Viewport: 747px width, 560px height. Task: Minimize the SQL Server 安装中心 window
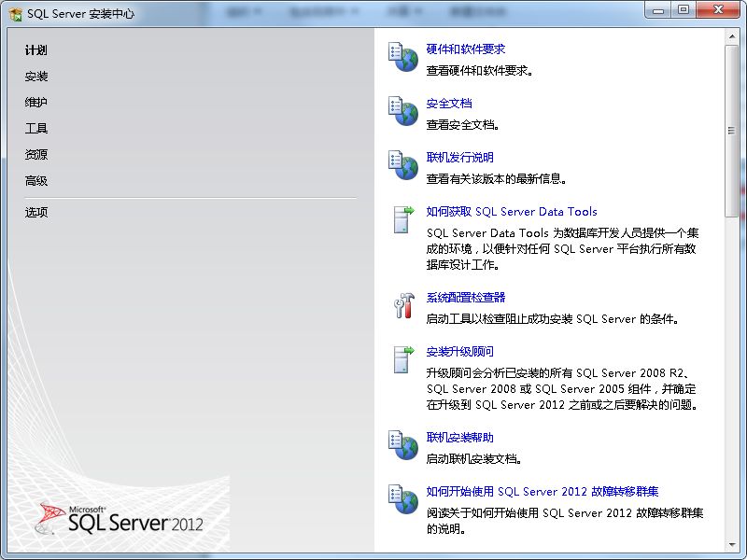pyautogui.click(x=658, y=10)
